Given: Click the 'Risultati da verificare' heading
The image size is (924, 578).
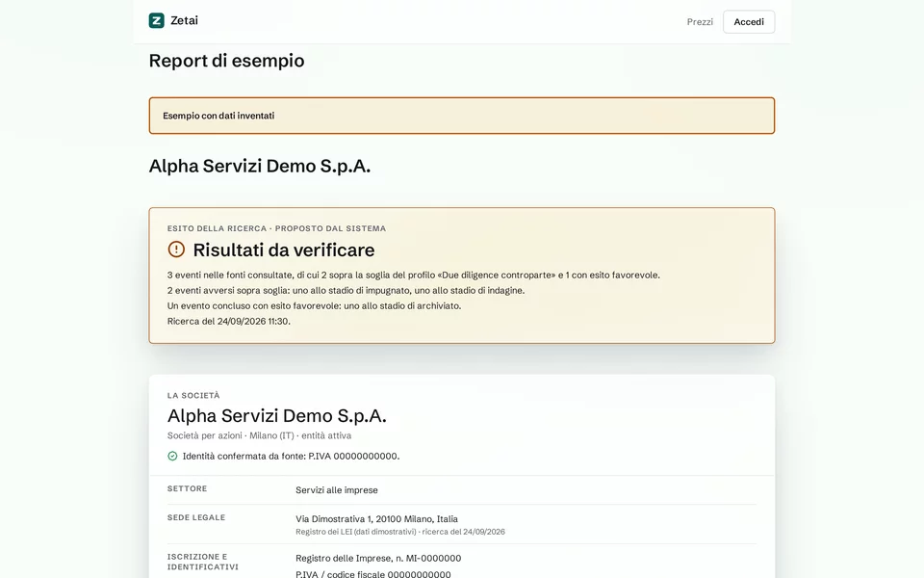Looking at the screenshot, I should tap(283, 250).
